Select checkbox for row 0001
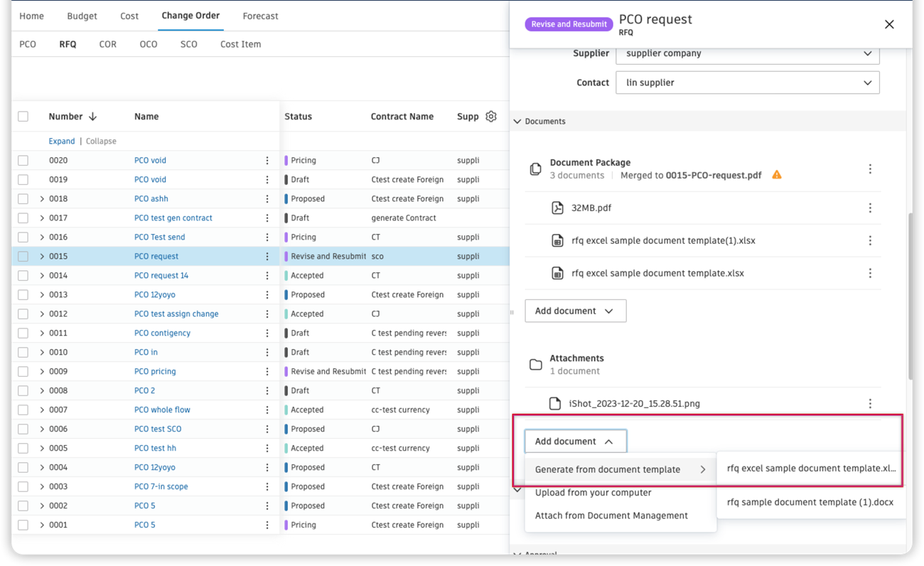Screen dimensions: 924x566 pyautogui.click(x=23, y=525)
